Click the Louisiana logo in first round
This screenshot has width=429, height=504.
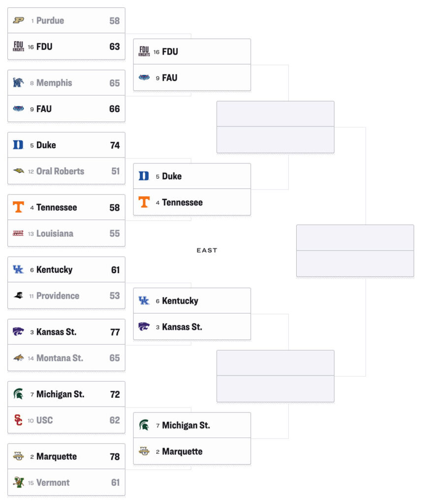pyautogui.click(x=18, y=233)
